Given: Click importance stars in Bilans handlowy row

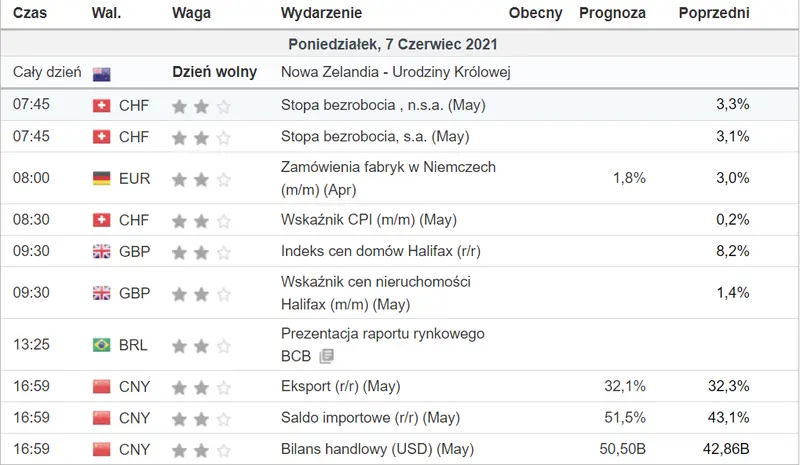Looking at the screenshot, I should [x=201, y=450].
